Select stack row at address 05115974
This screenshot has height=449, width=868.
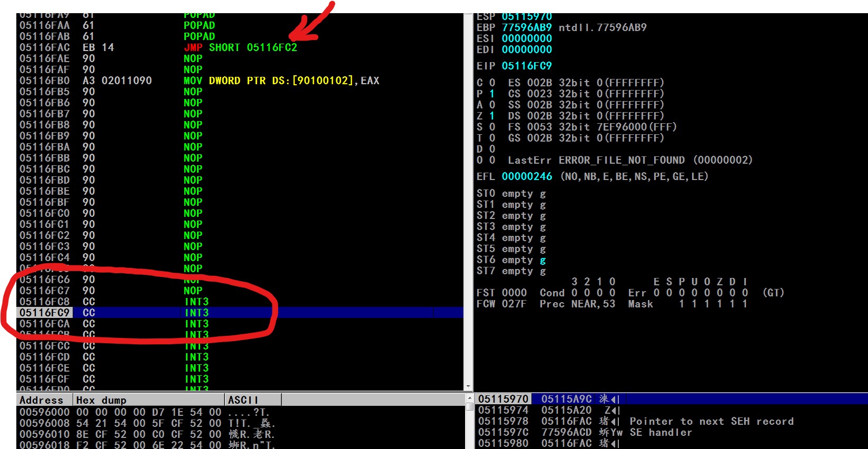pyautogui.click(x=672, y=410)
